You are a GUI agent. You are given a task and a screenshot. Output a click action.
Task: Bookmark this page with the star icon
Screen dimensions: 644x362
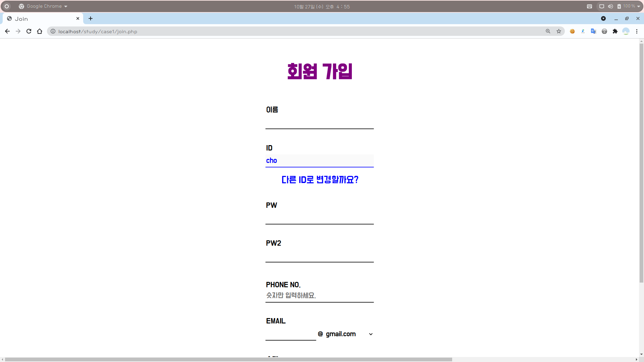pyautogui.click(x=559, y=31)
